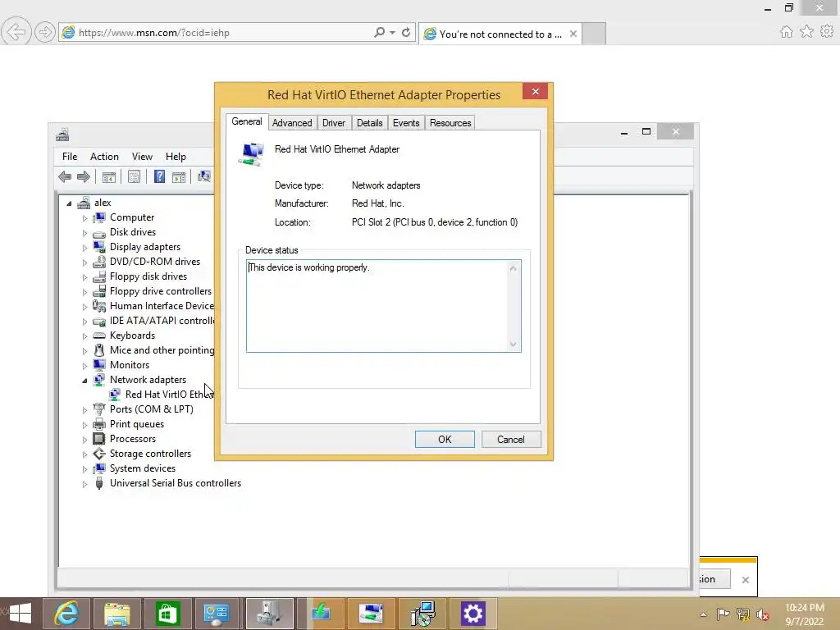Open the Driver tab

(x=334, y=123)
